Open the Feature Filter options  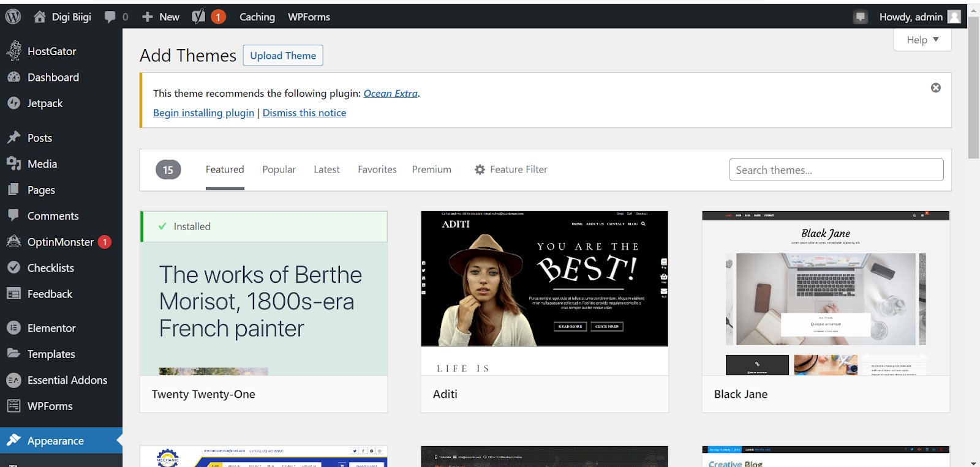pyautogui.click(x=511, y=170)
